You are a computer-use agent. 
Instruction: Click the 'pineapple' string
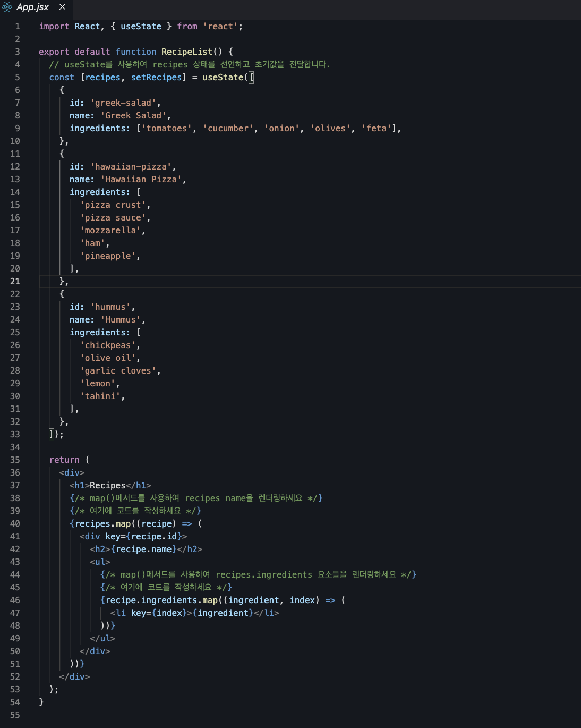click(108, 256)
